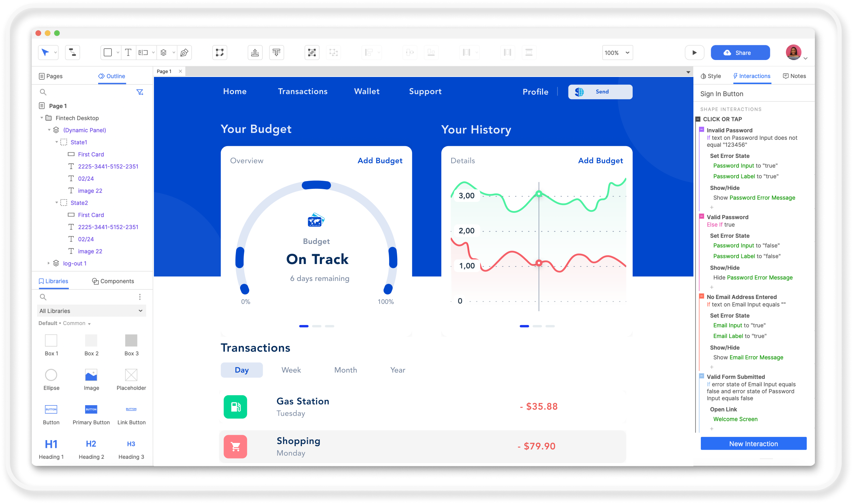This screenshot has width=853, height=504.
Task: Switch to the Pages tab
Action: tap(53, 76)
